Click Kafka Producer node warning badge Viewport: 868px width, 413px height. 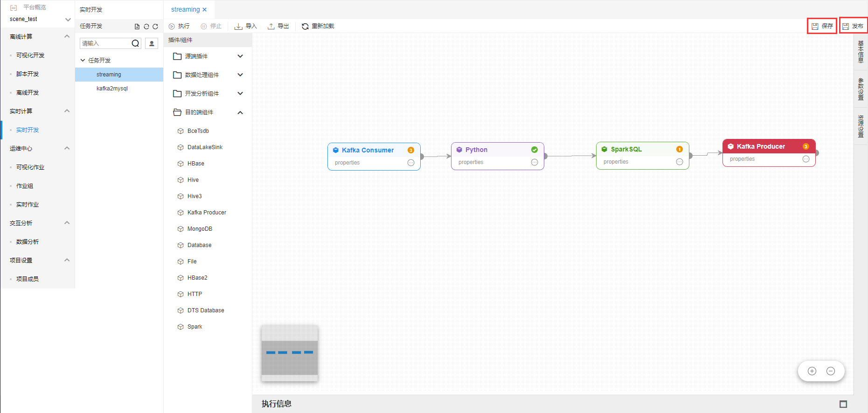coord(806,146)
